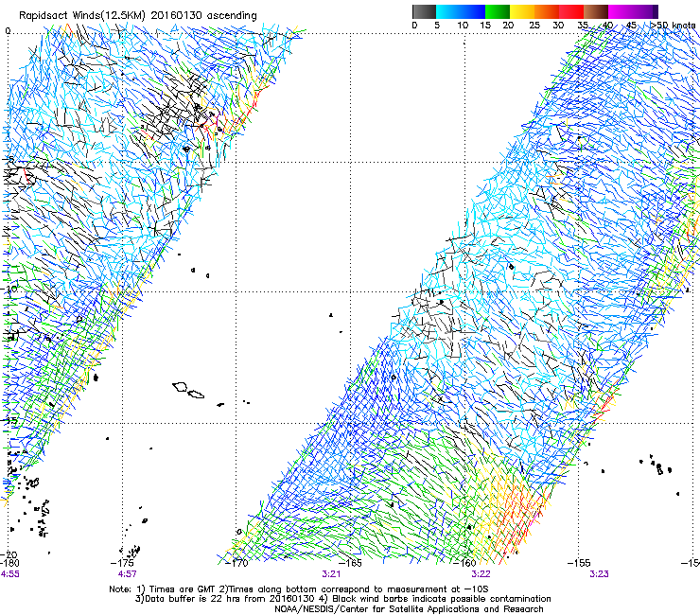The image size is (700, 615).
Task: Select the gray 0–5 knots legend swatch
Action: [x=424, y=11]
